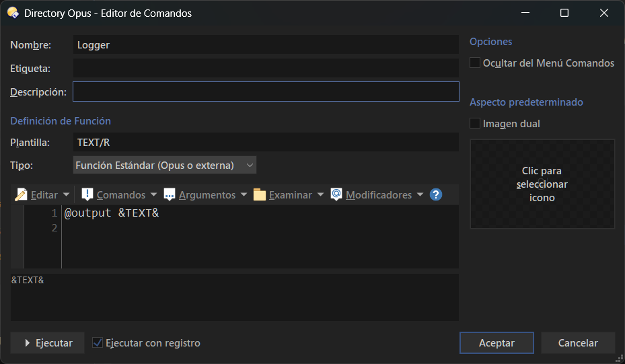Click the Examinar folder icon
The image size is (625, 364).
tap(260, 194)
